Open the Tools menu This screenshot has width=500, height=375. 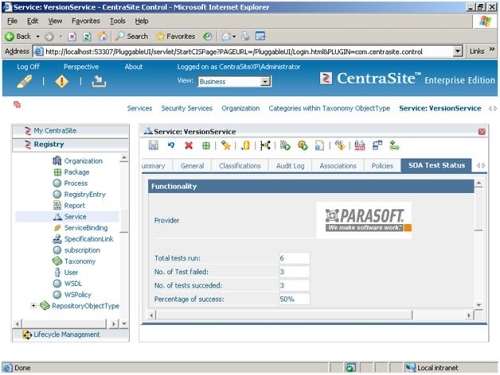[117, 21]
